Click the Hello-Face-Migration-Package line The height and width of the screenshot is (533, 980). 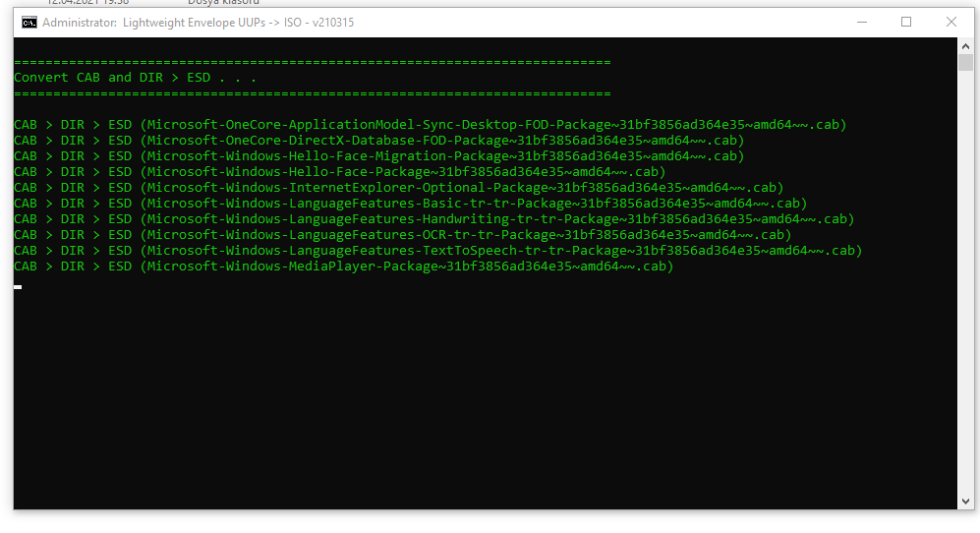(x=378, y=155)
